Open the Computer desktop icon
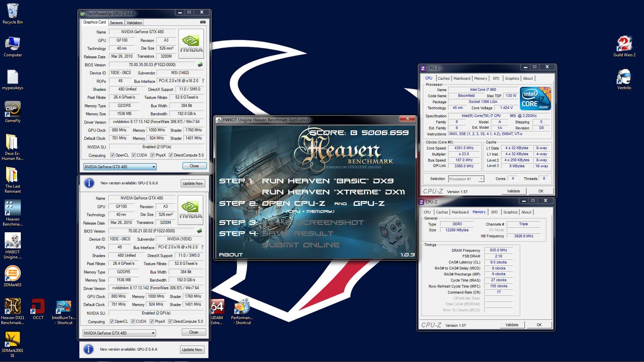 13,46
